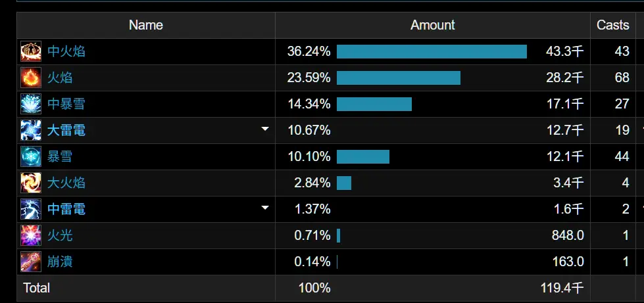Click the 火光 spell icon
Image resolution: width=644 pixels, height=303 pixels.
click(31, 235)
